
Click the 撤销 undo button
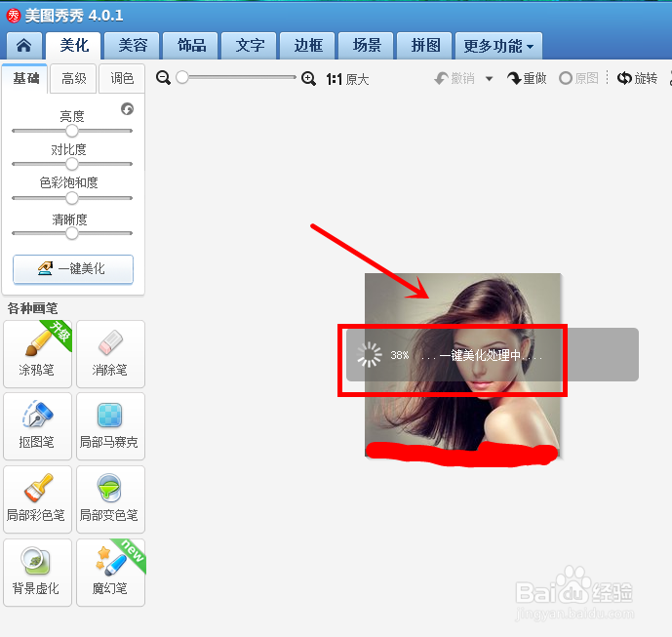click(455, 78)
